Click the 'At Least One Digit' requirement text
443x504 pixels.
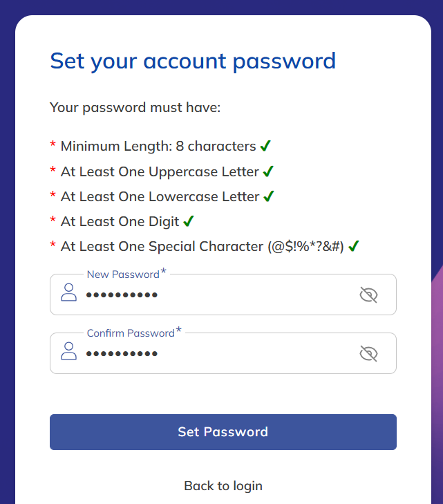tap(120, 221)
